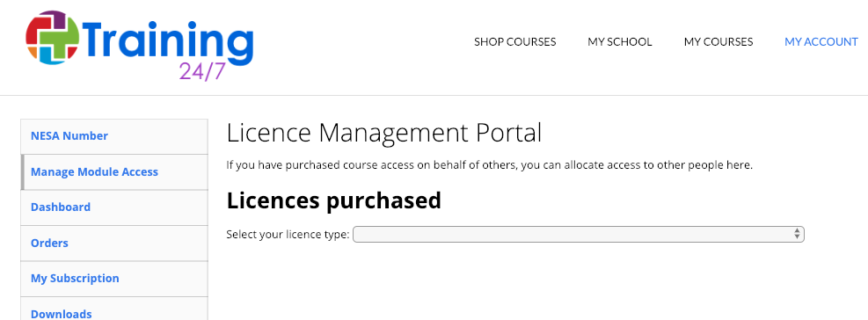Click the course access description paragraph
This screenshot has height=320, width=868.
(x=489, y=165)
